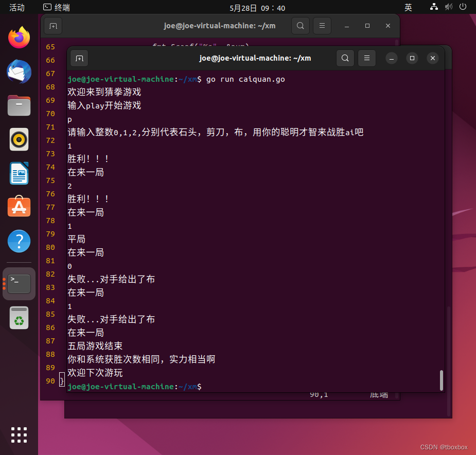Screen dimensions: 476x455
Task: Click the last shell prompt line
Action: [x=134, y=387]
